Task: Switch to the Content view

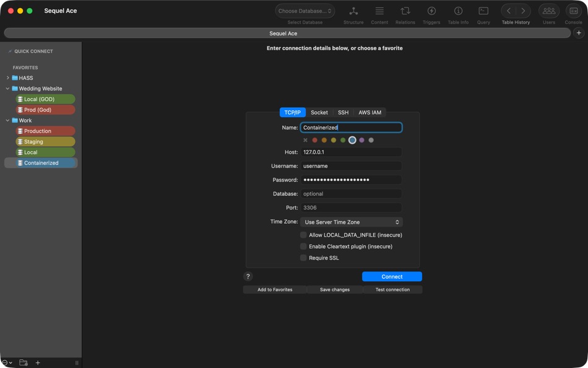Action: tap(379, 14)
